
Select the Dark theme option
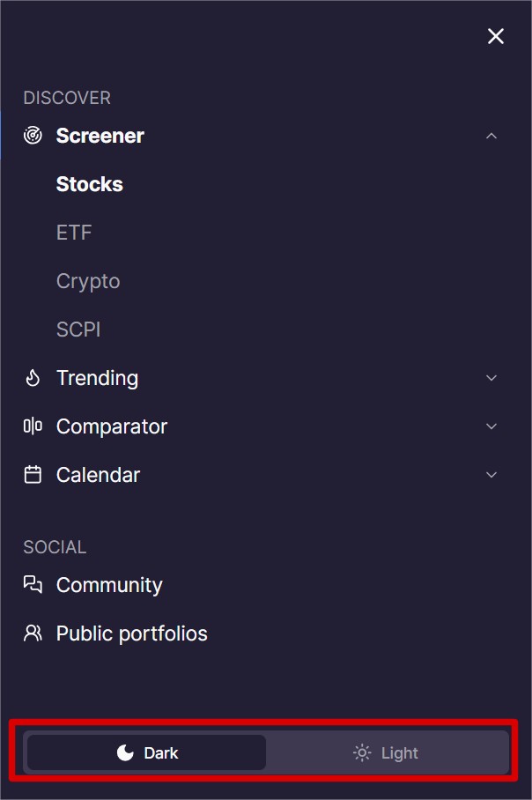tap(146, 752)
